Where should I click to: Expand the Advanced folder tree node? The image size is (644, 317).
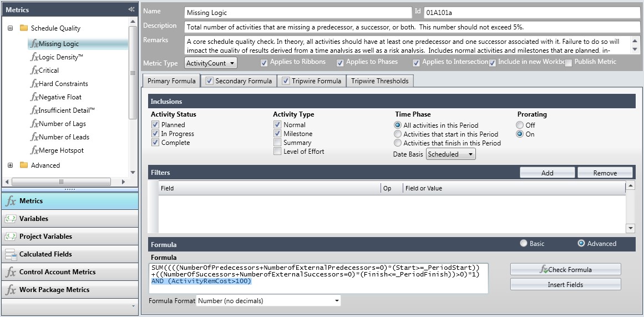tap(11, 165)
